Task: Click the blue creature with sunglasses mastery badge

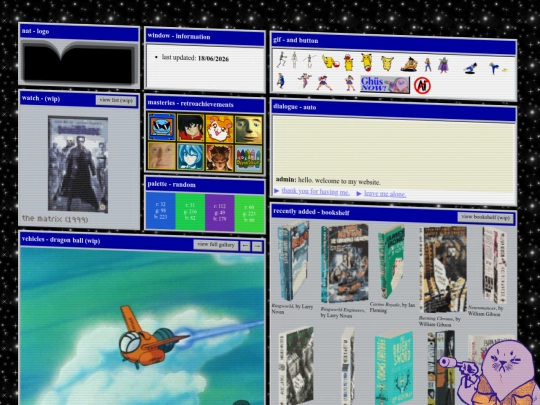Action: click(162, 127)
